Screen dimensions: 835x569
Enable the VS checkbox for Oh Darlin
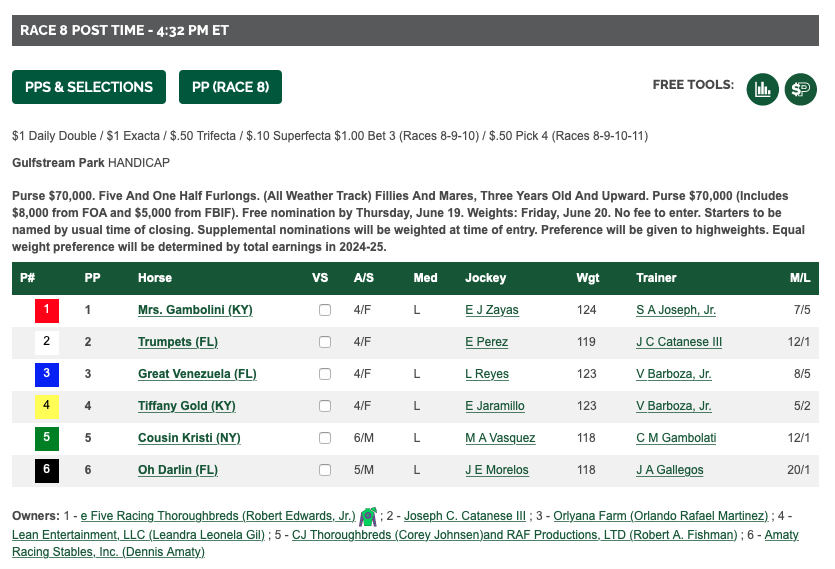point(325,470)
